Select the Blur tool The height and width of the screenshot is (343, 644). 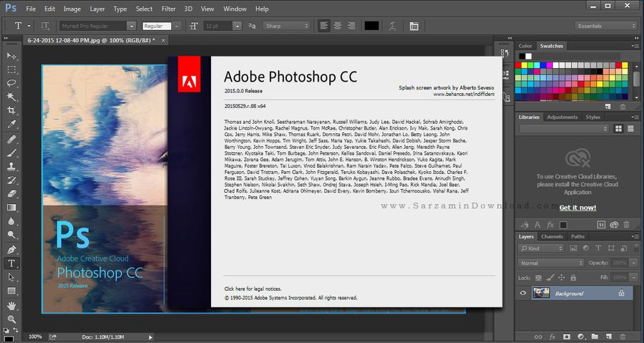pyautogui.click(x=11, y=221)
